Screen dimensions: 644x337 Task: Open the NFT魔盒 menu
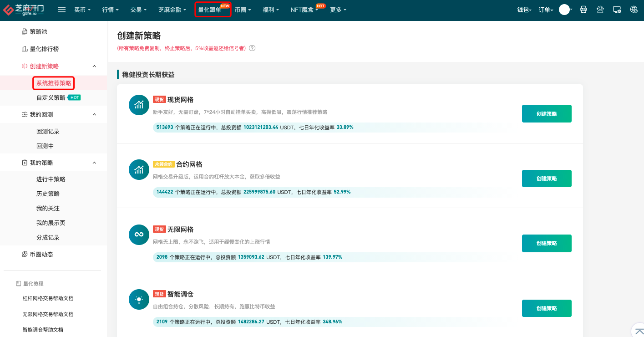pos(304,10)
